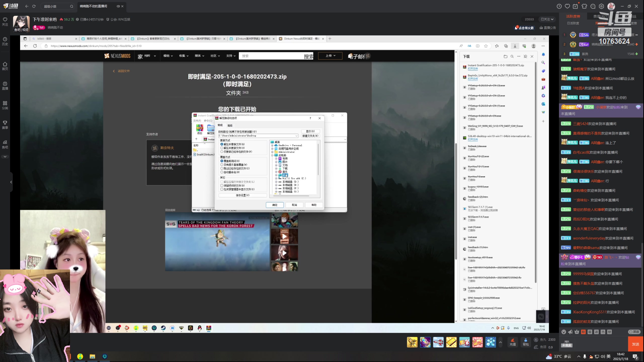Click 显示(D) button

tap(310, 131)
